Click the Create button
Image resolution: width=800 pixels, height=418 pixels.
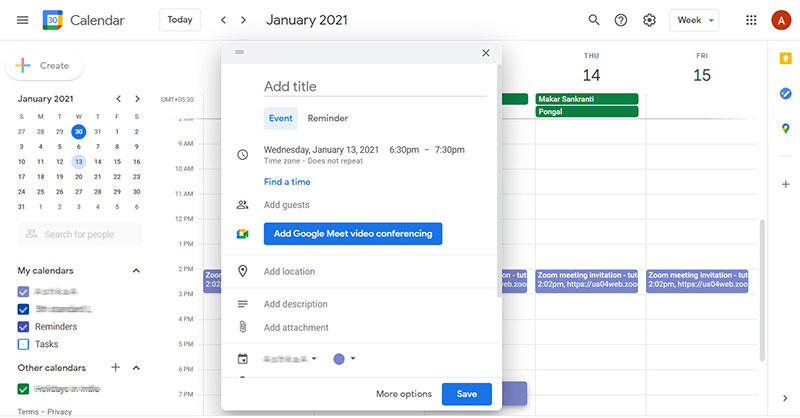click(44, 65)
